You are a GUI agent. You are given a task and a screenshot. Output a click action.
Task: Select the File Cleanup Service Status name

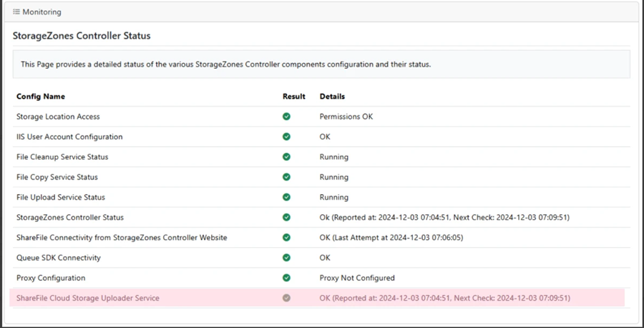pyautogui.click(x=62, y=157)
